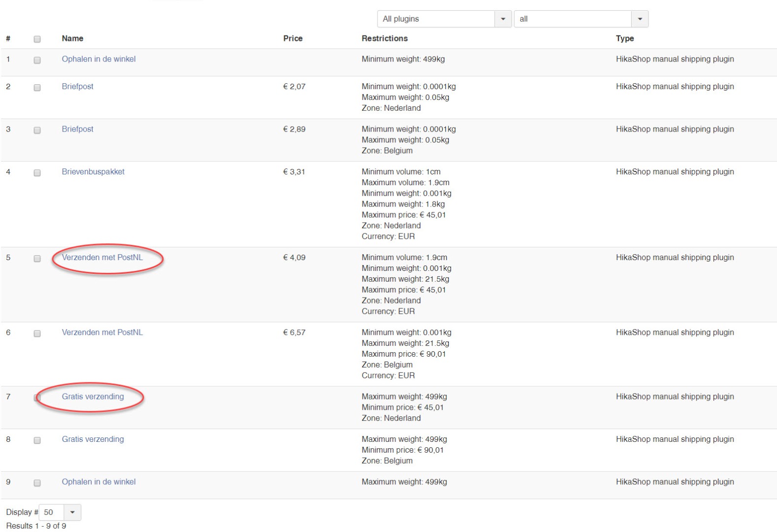Viewport: 777px width, 532px height.
Task: Click the Name column header
Action: [72, 38]
